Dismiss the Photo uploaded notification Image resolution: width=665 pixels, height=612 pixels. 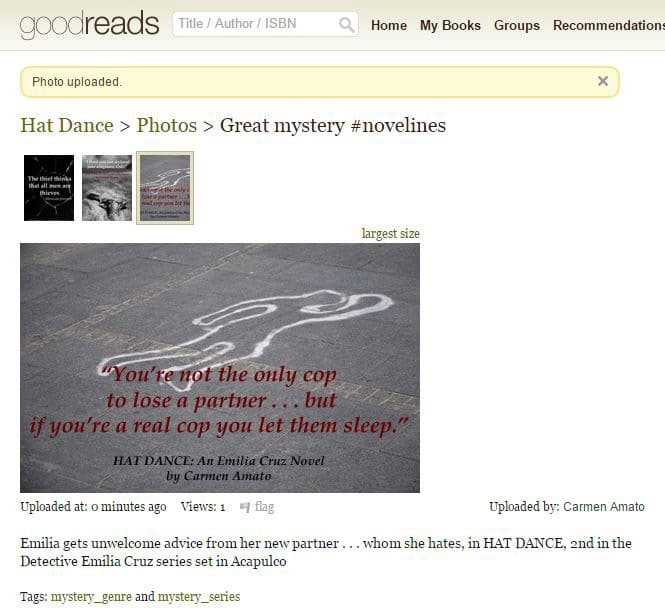tap(603, 81)
